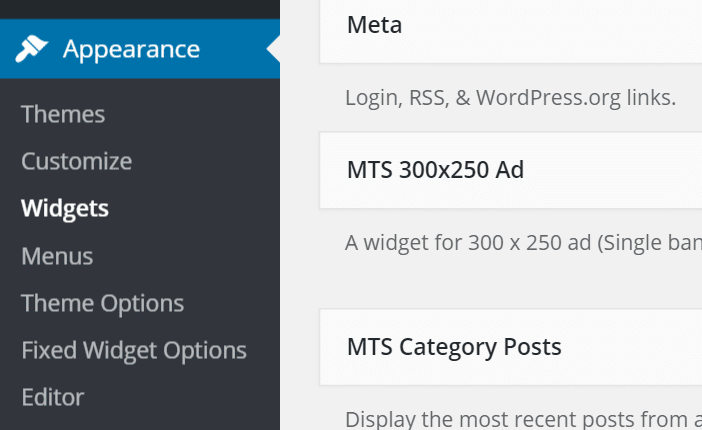
Task: Click the white arrow notch beside Appearance
Action: click(x=274, y=49)
